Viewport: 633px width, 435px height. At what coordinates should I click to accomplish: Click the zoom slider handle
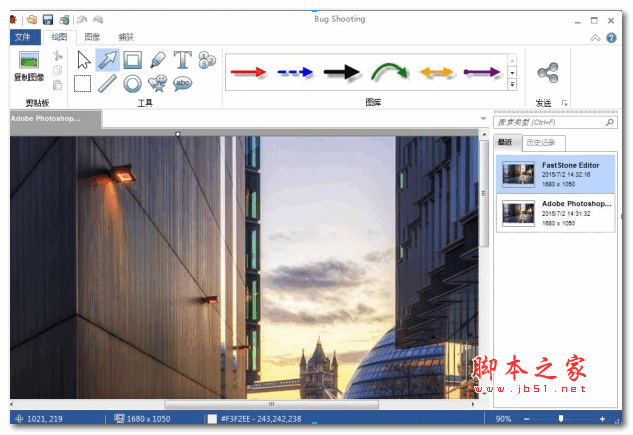coord(561,418)
